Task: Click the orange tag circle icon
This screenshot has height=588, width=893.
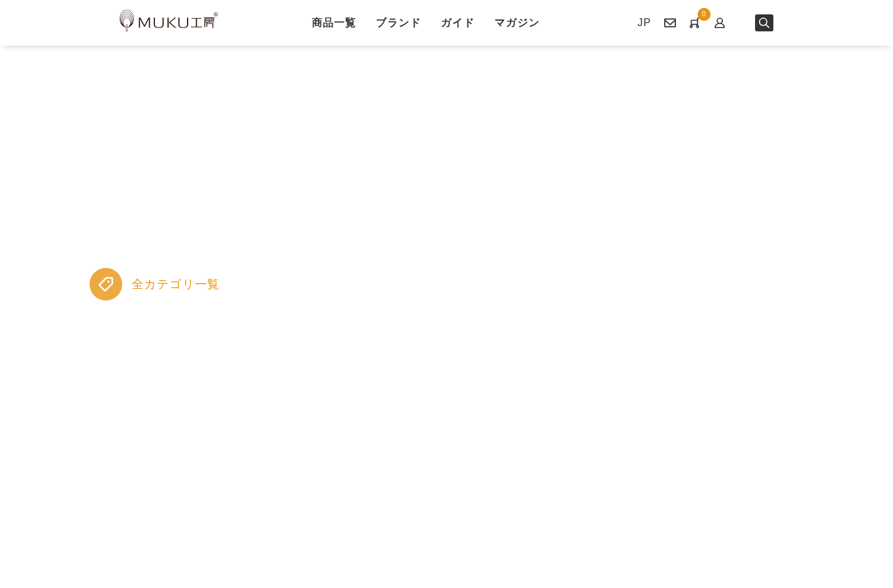Action: (x=106, y=284)
